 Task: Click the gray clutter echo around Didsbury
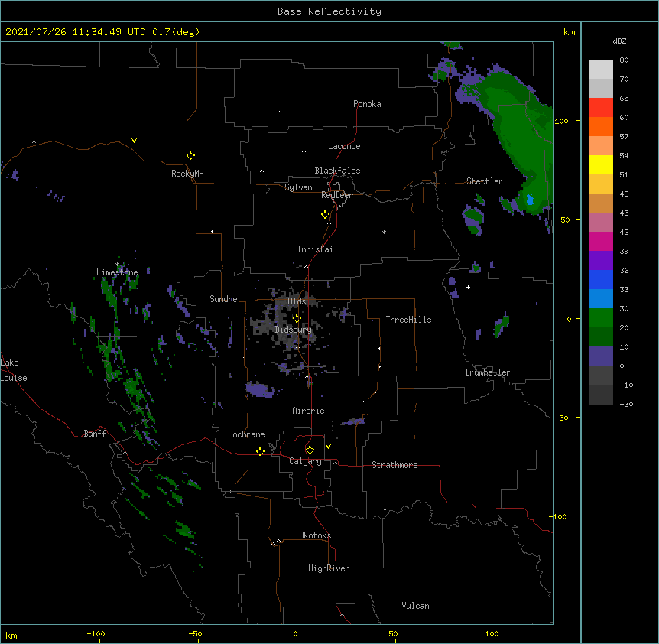pos(286,324)
